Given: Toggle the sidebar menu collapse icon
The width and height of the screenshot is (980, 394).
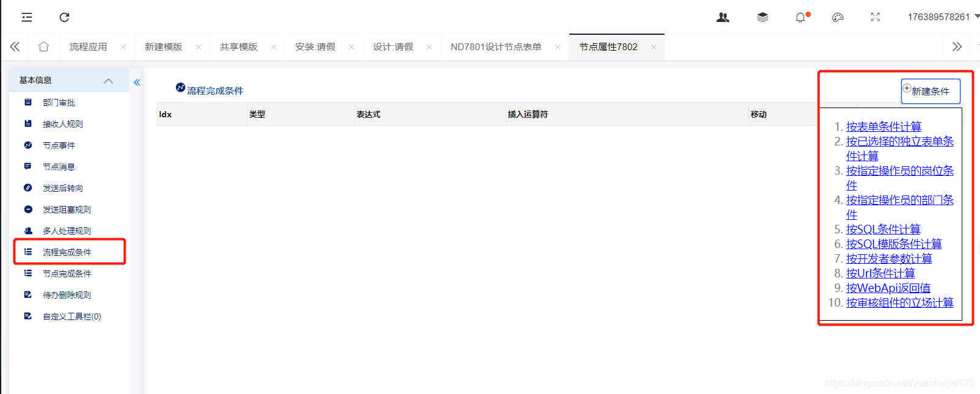Looking at the screenshot, I should (x=27, y=17).
